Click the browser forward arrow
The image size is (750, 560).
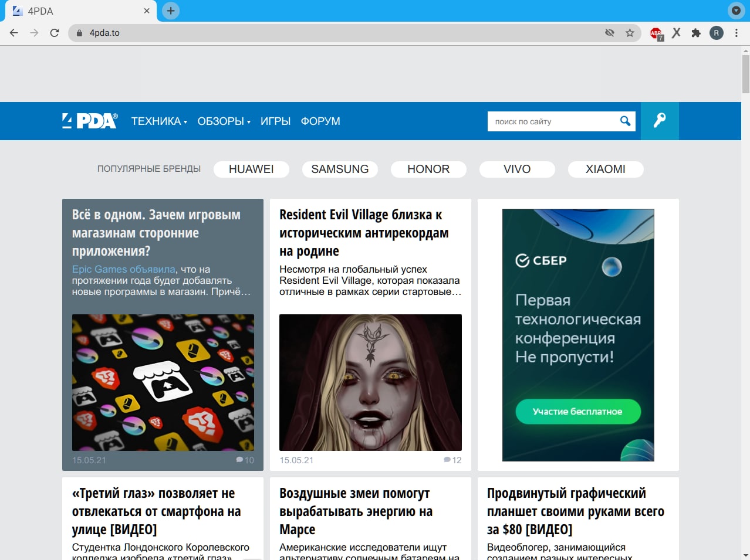pos(34,33)
